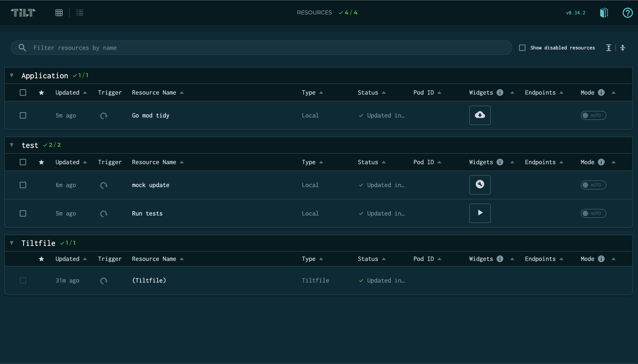Sort test table by Type

click(312, 162)
